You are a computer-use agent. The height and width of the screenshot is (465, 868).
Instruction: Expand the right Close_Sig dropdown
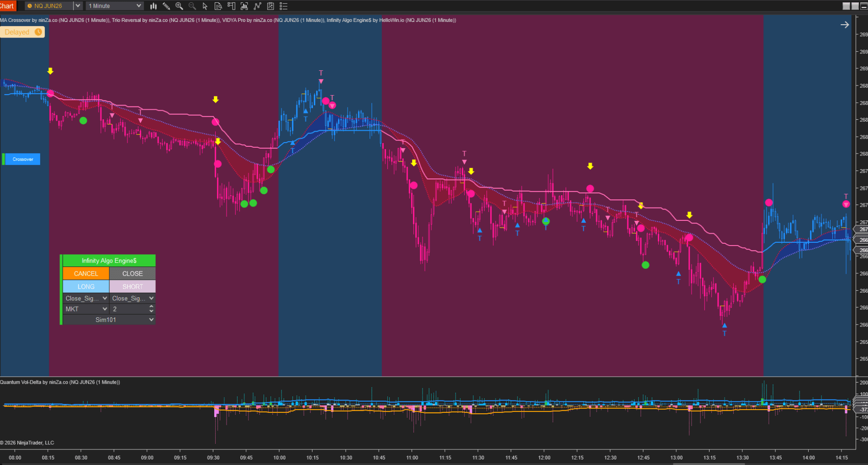coord(132,298)
